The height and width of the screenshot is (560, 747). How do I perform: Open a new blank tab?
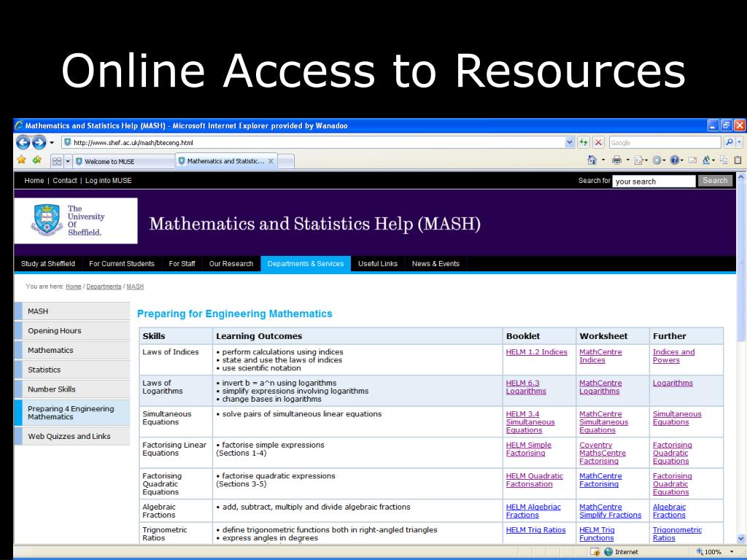[286, 161]
